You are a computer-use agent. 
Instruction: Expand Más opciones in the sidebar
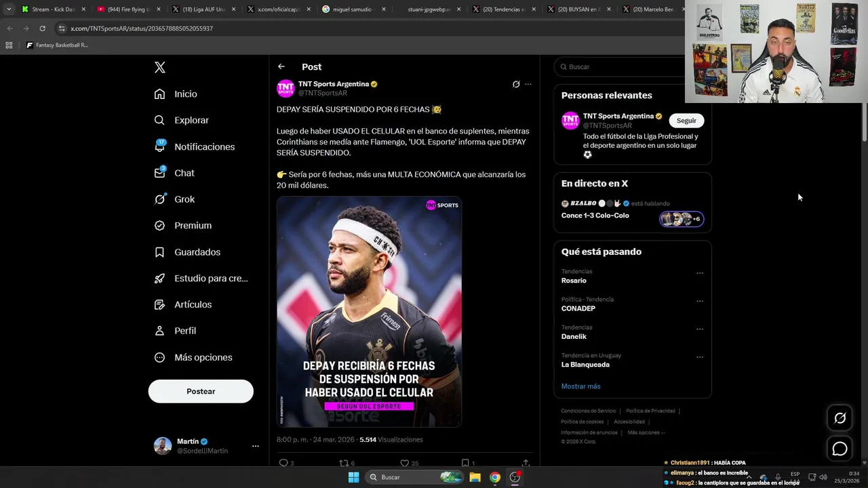[x=193, y=357]
